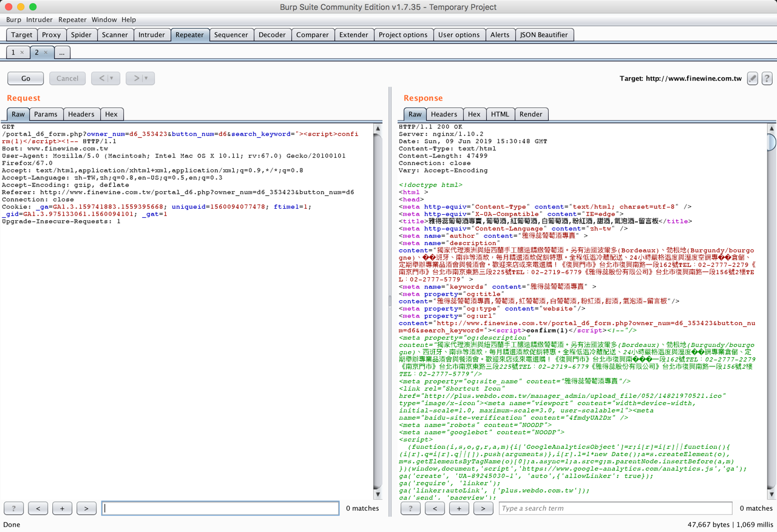Image resolution: width=777 pixels, height=532 pixels.
Task: Click the 'Content-Length: 47499' response header
Action: [x=443, y=156]
